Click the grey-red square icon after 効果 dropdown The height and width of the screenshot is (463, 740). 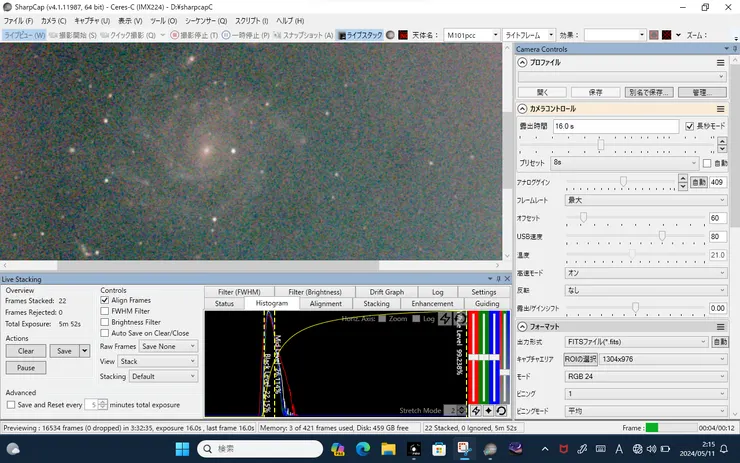click(x=654, y=35)
